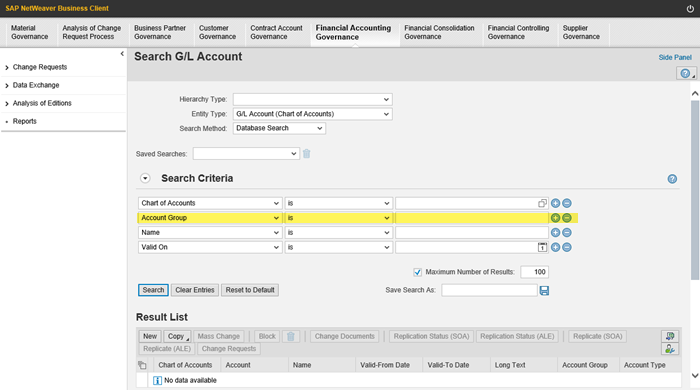Screen dimensions: 700x390
Task: Add criterion after Account Group row
Action: click(x=555, y=218)
